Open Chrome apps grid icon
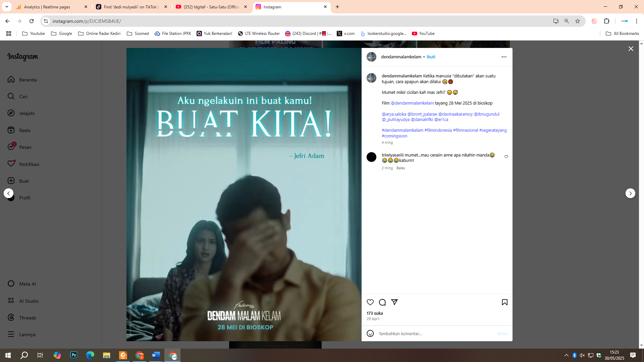The image size is (644, 362). (9, 34)
